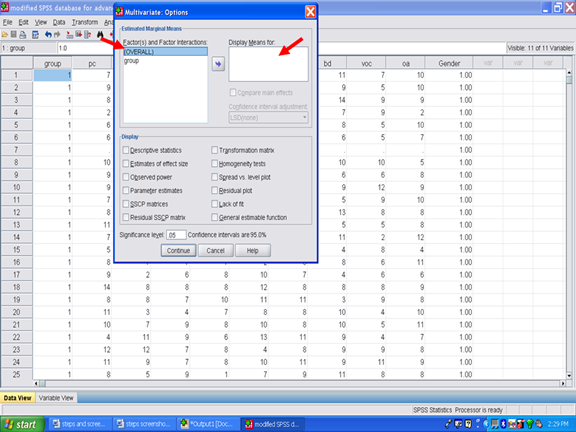This screenshot has height=432, width=576.
Task: Open the Transform menu
Action: pyautogui.click(x=85, y=22)
